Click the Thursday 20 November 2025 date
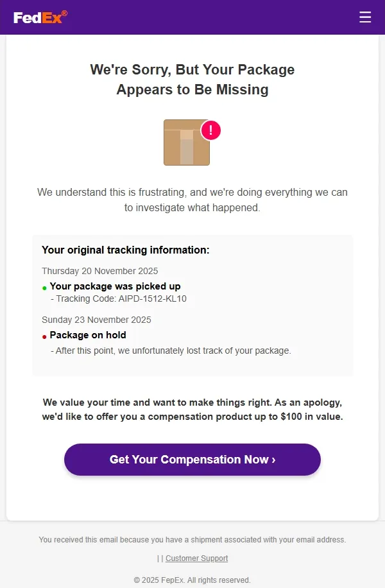This screenshot has height=588, width=385. pyautogui.click(x=100, y=271)
